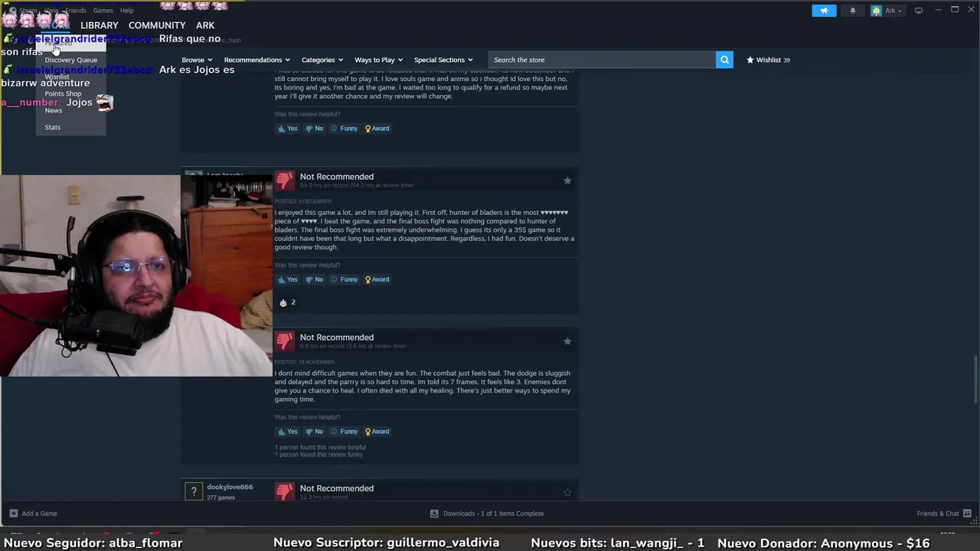
Task: Favorite the sluggish dodge review star
Action: point(567,341)
